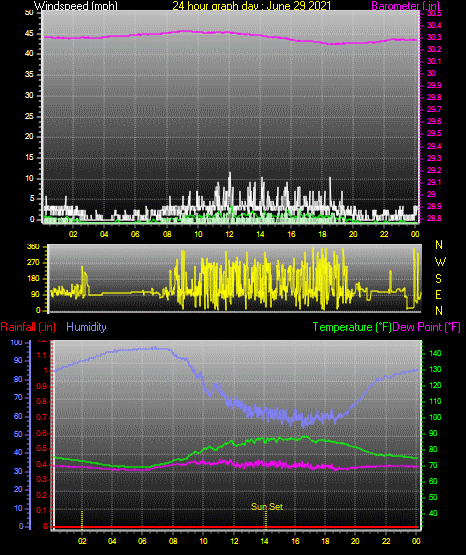Click 29.1 on the barometer axis

tap(434, 182)
